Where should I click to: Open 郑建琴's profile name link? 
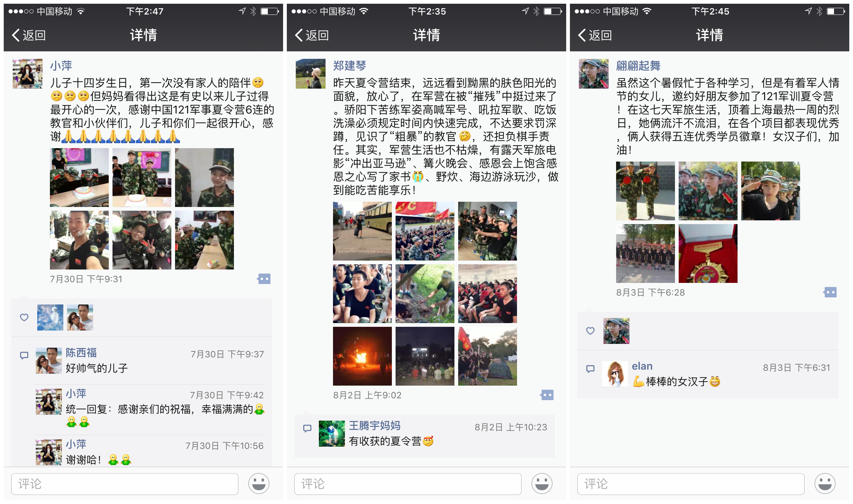[349, 66]
